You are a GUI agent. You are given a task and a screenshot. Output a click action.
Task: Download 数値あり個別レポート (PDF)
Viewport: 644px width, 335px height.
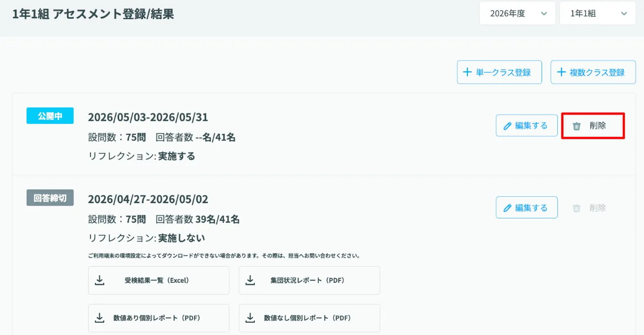click(x=158, y=318)
